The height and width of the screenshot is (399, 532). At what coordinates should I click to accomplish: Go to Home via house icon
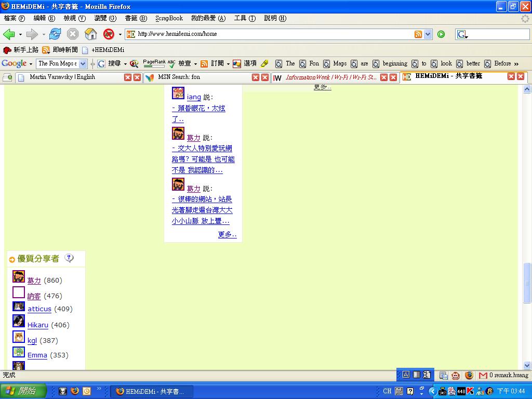click(91, 34)
